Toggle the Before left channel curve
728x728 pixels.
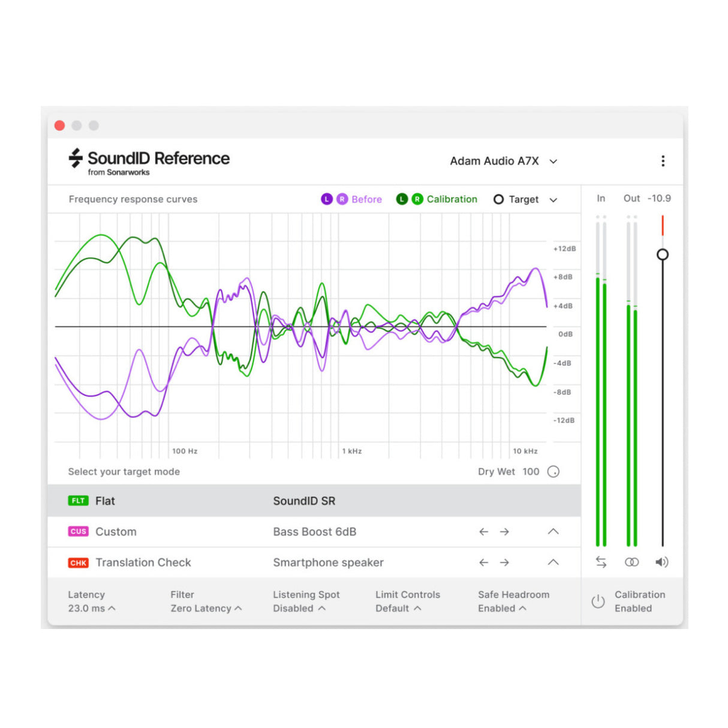(326, 199)
